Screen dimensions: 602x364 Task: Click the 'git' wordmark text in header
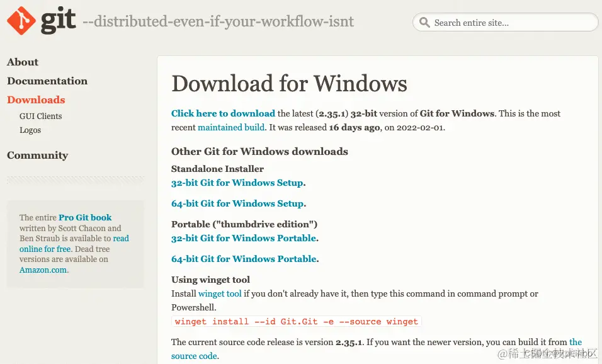[x=58, y=20]
